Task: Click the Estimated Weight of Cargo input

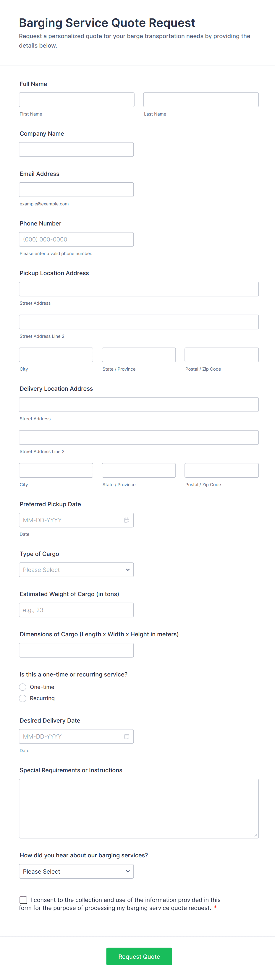Action: coord(76,610)
